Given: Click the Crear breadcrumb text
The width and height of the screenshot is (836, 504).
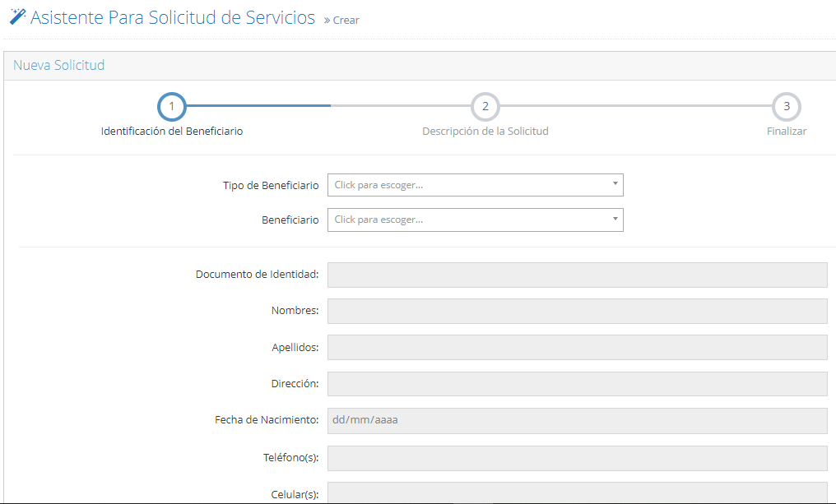Looking at the screenshot, I should (x=346, y=21).
